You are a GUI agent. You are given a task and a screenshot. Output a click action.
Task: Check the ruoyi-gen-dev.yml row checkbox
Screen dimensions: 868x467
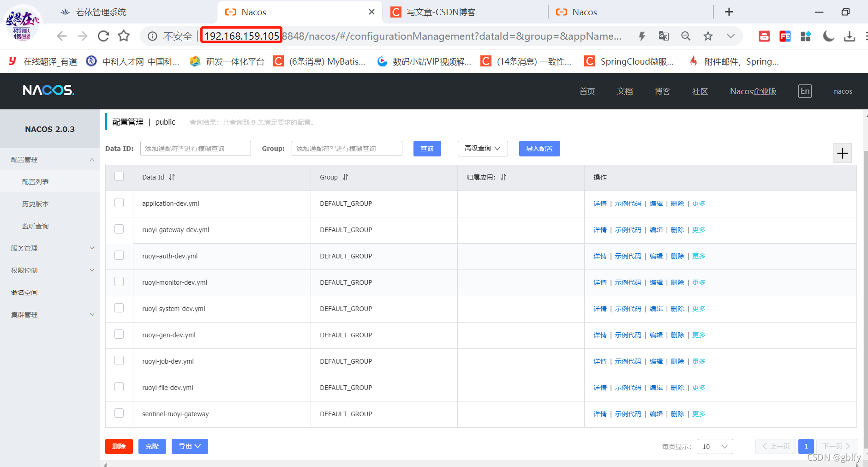[x=119, y=334]
